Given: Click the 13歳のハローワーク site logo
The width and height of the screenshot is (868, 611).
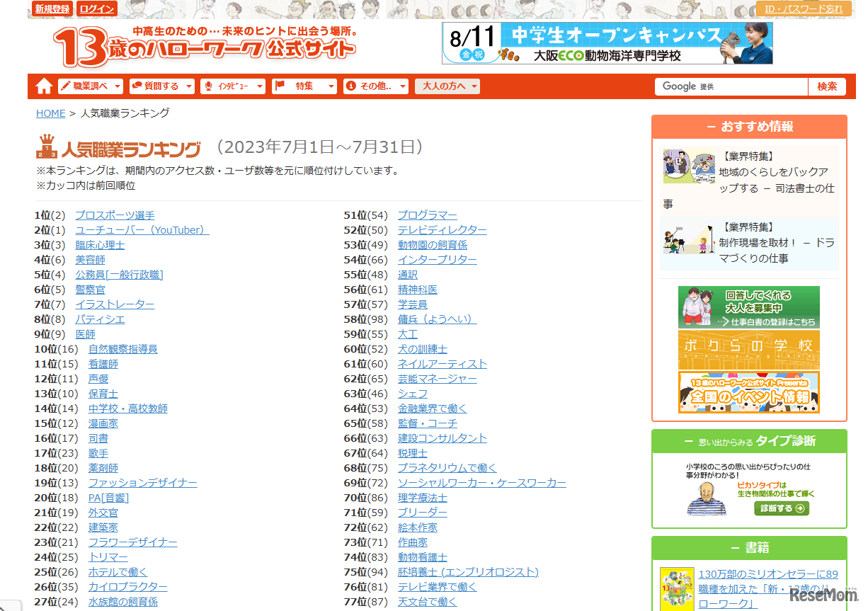Looking at the screenshot, I should (x=205, y=47).
